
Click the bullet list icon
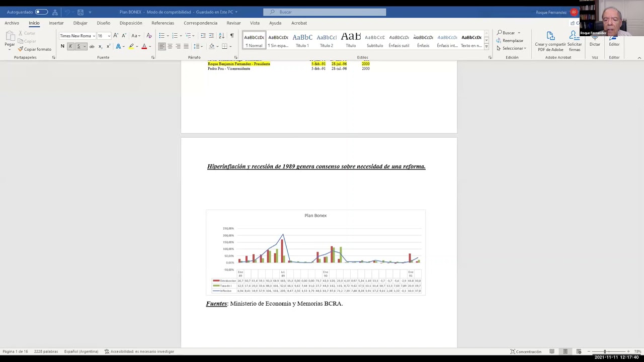pyautogui.click(x=162, y=36)
